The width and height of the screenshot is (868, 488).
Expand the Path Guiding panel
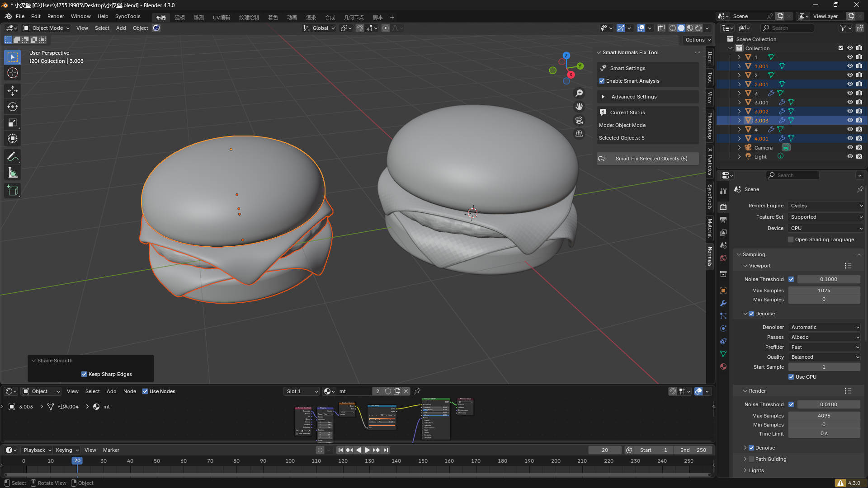[770, 459]
